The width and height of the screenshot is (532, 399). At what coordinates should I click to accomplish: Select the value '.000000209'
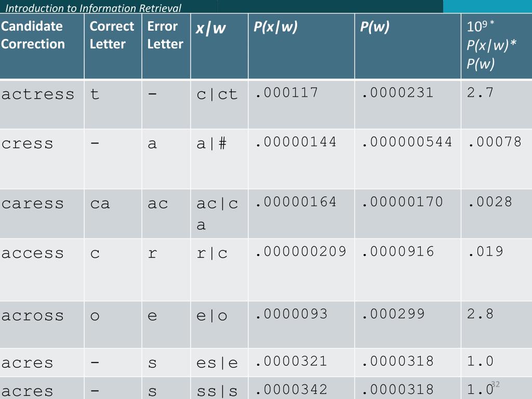pyautogui.click(x=301, y=251)
